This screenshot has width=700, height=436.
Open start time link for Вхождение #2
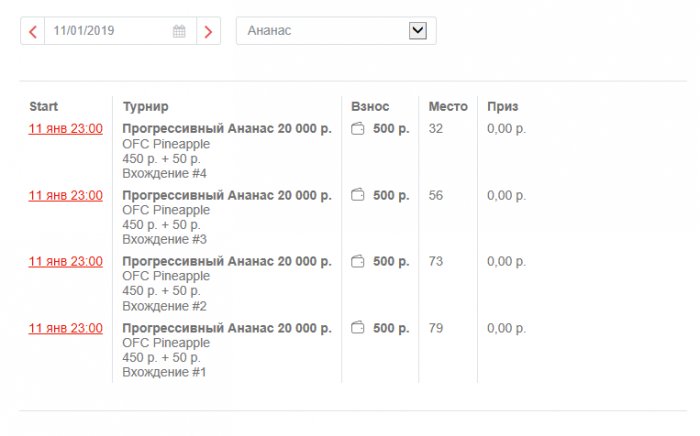point(66,262)
